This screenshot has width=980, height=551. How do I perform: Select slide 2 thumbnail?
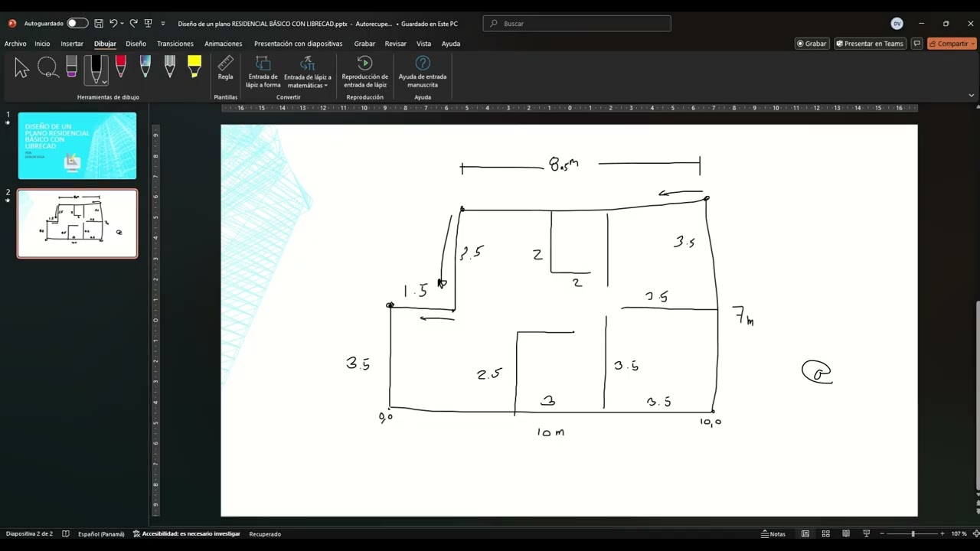pos(77,223)
